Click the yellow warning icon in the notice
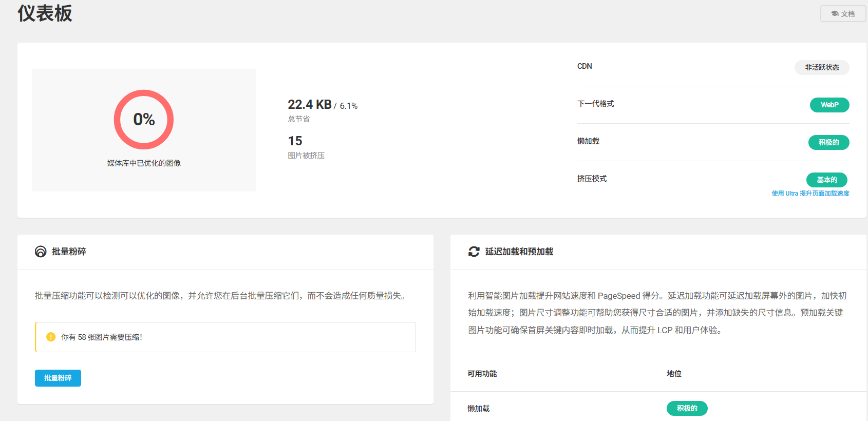868x421 pixels. click(x=51, y=337)
